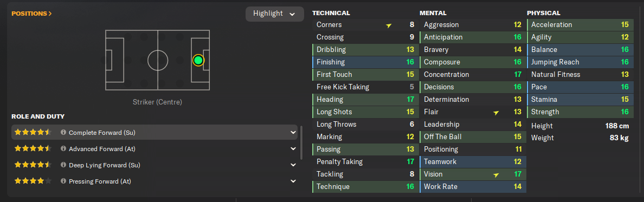The height and width of the screenshot is (202, 644).
Task: Click the Finishing attribute row
Action: 365,62
